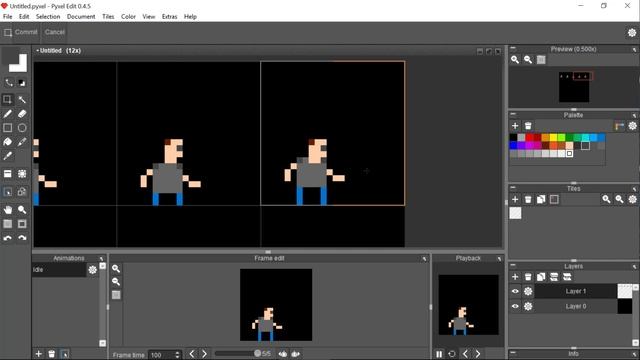Screen dimensions: 640x360
Task: Pause the animation playback
Action: 439,354
